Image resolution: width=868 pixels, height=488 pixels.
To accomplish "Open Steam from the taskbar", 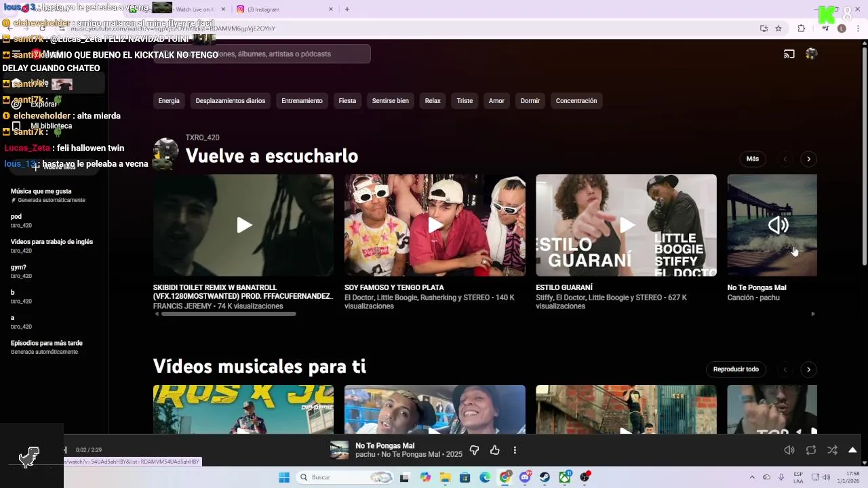I will [545, 477].
